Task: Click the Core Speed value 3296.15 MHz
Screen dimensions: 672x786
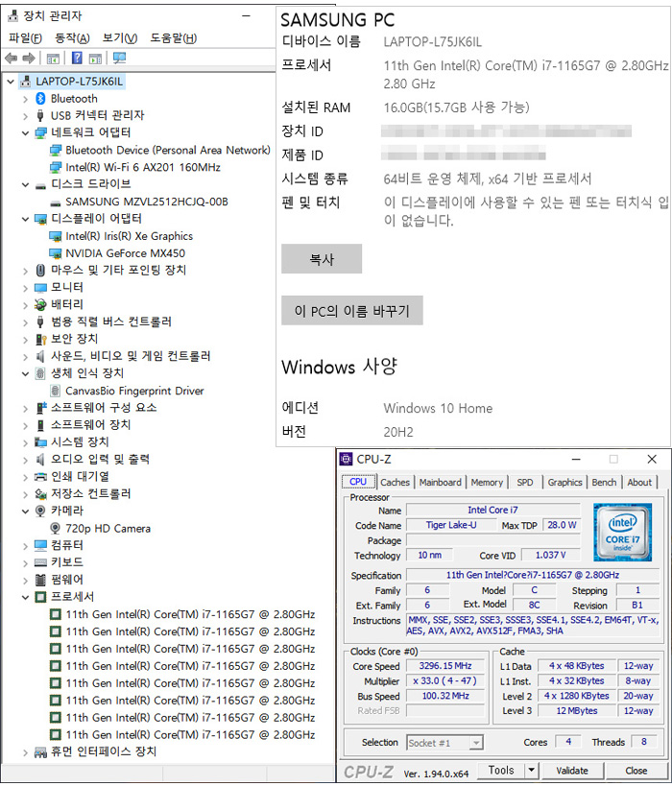Action: [x=445, y=666]
